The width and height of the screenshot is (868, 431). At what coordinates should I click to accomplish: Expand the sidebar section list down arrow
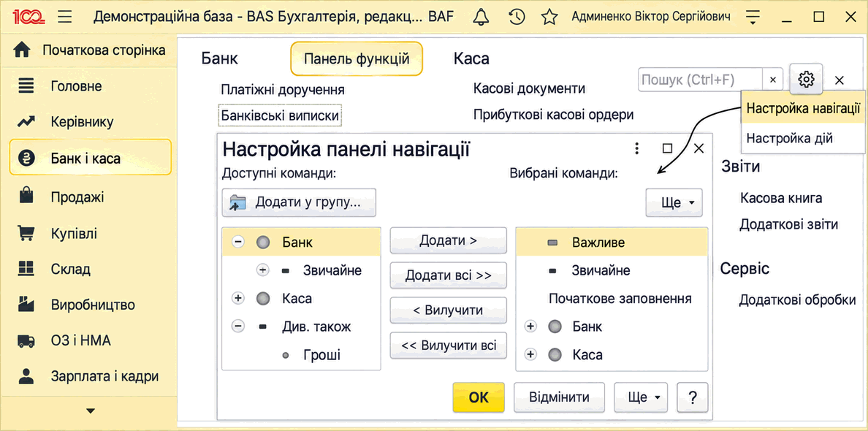tap(90, 411)
